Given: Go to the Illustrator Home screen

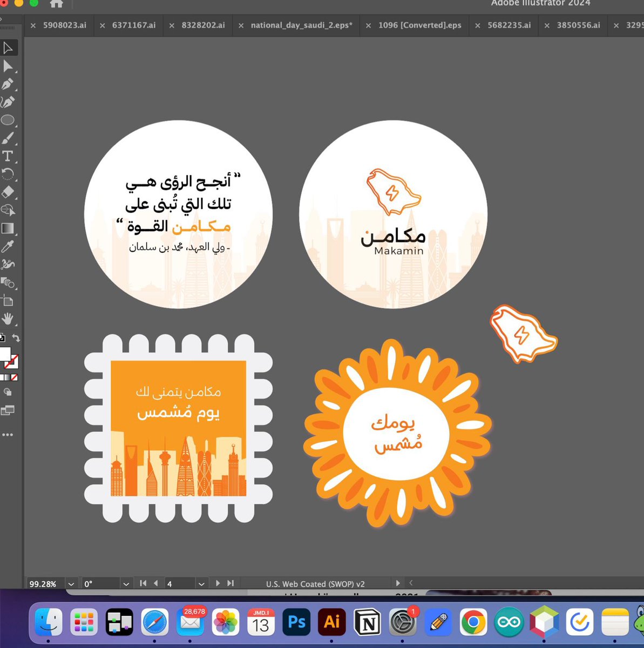Looking at the screenshot, I should pos(56,4).
